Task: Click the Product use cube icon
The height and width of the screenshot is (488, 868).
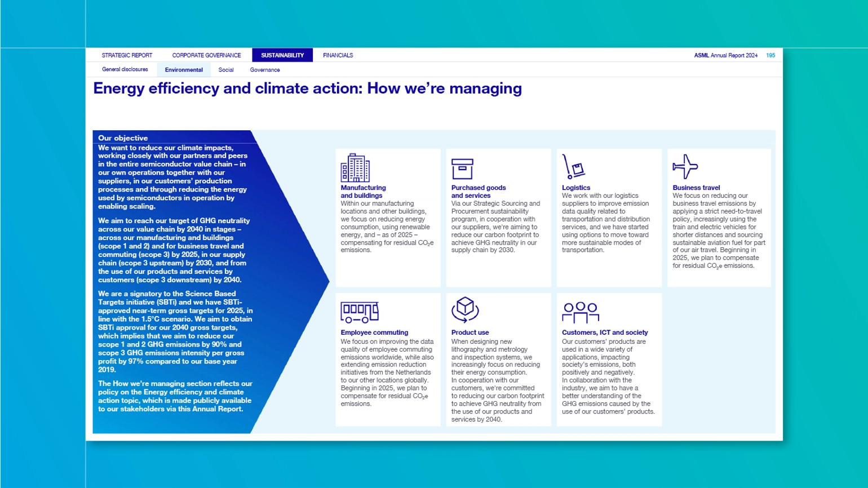Action: pyautogui.click(x=465, y=309)
